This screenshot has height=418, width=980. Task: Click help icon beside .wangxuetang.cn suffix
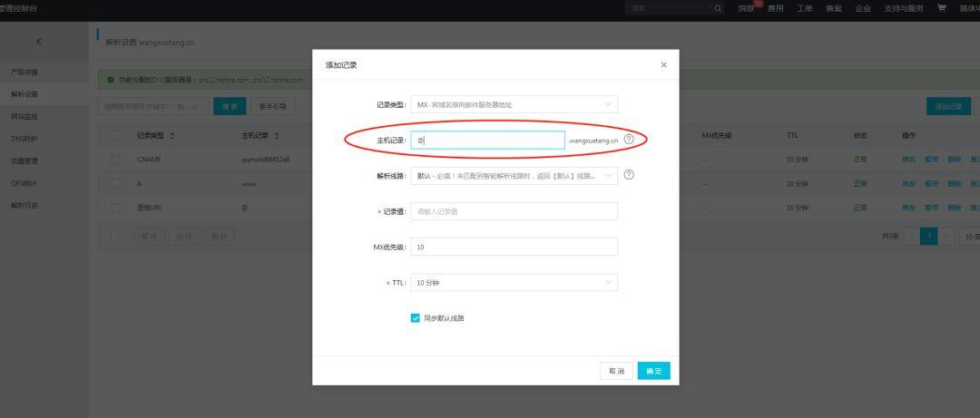click(629, 140)
